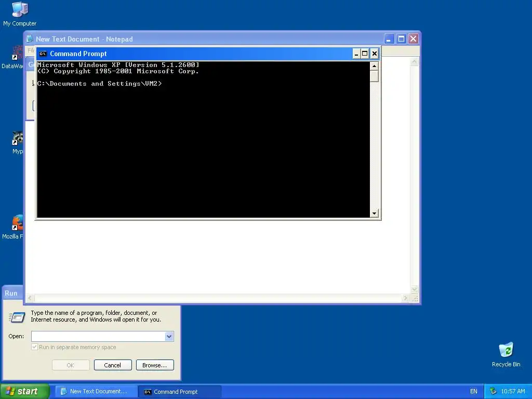Click the C:\Documents and Settings\VM2> prompt line

pos(99,84)
